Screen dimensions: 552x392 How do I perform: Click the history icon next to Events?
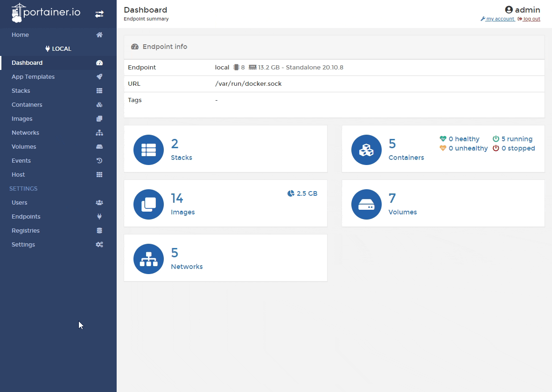click(x=99, y=161)
